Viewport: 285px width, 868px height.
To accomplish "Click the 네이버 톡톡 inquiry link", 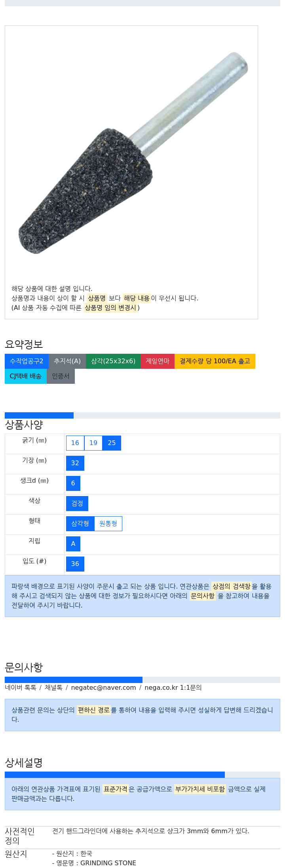I will pyautogui.click(x=21, y=688).
